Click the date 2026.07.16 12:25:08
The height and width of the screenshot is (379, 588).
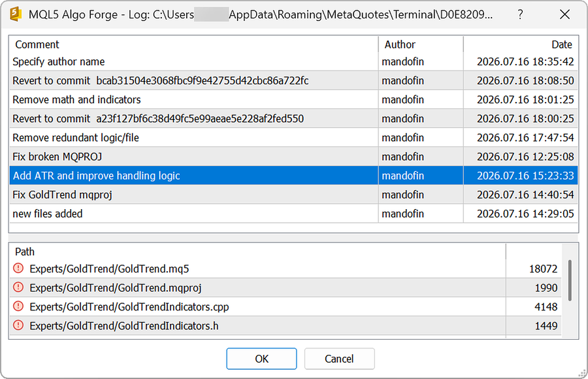pos(525,156)
